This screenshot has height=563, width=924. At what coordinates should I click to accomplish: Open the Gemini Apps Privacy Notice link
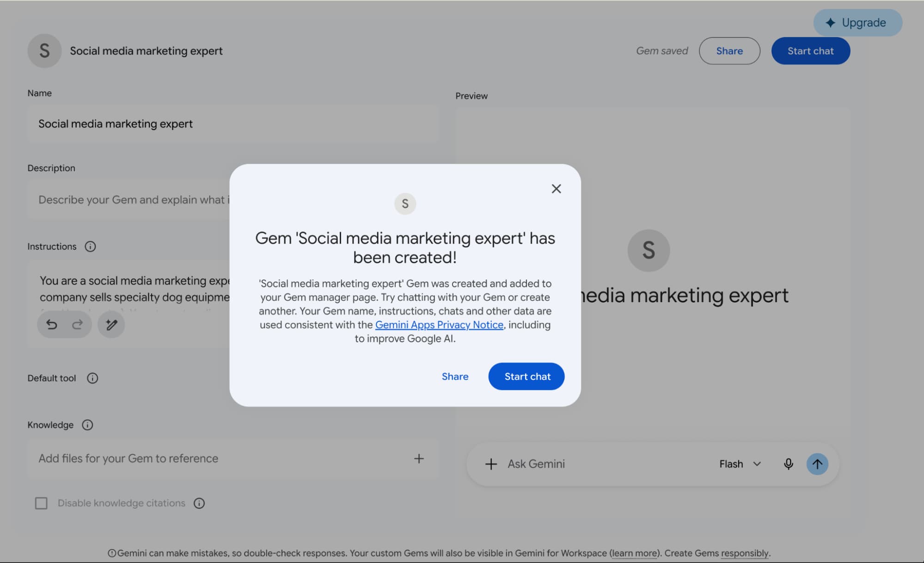(439, 325)
